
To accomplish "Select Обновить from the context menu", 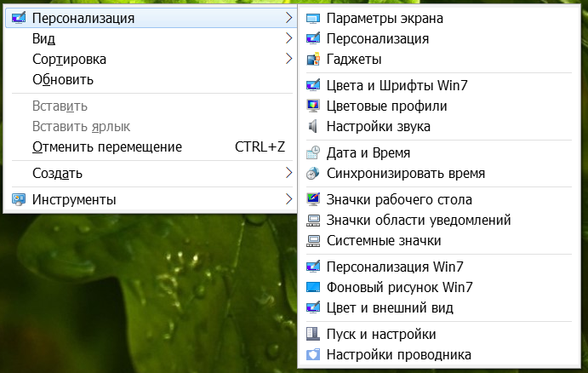I will [63, 80].
